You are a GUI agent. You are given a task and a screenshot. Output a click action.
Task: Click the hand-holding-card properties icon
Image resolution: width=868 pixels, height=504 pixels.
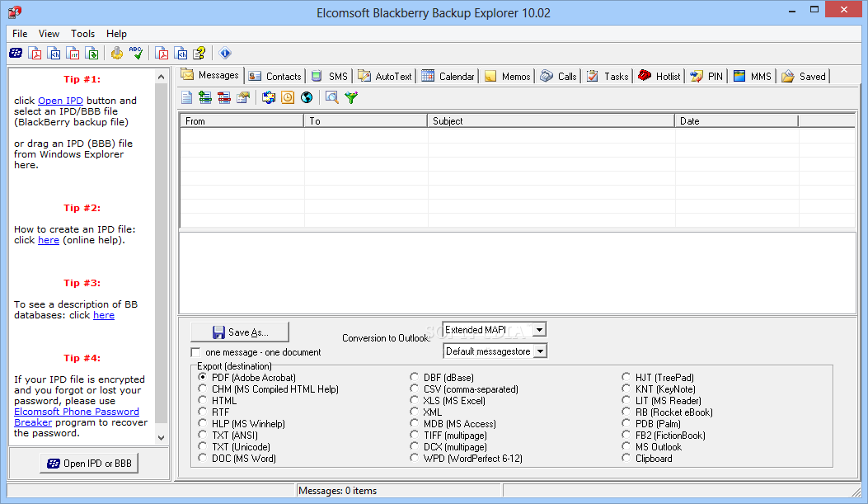(x=243, y=97)
